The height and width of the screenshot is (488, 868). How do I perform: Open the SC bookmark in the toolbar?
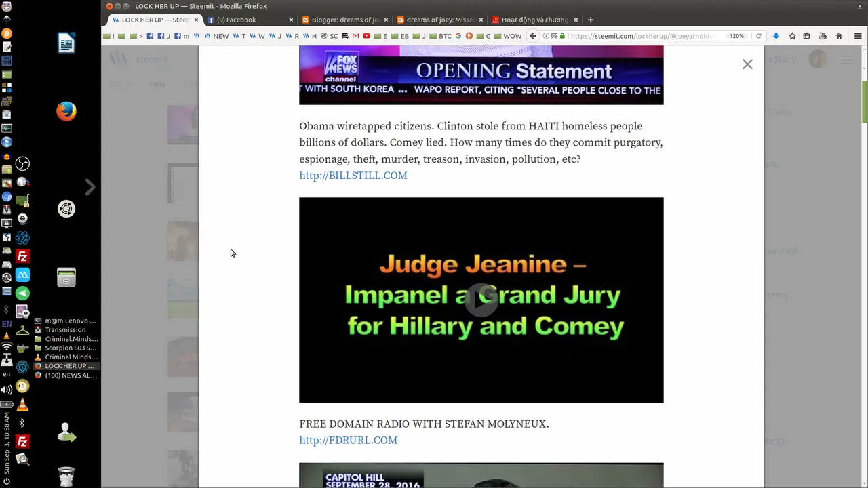point(330,36)
